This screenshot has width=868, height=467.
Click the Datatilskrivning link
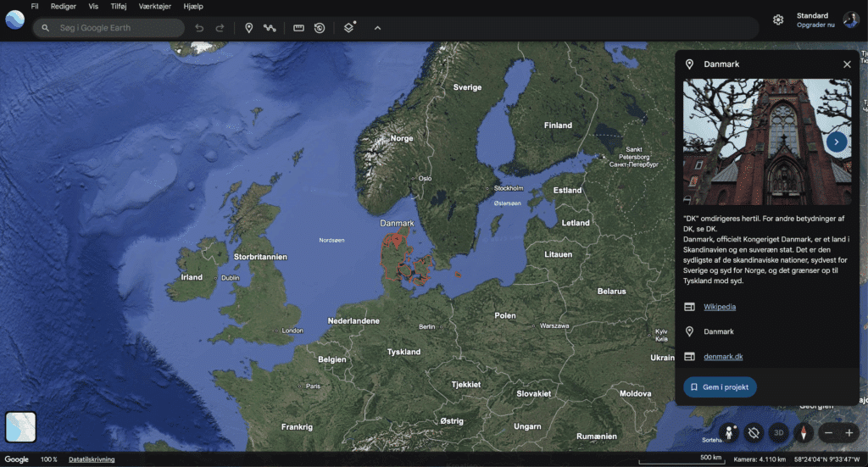pyautogui.click(x=92, y=459)
